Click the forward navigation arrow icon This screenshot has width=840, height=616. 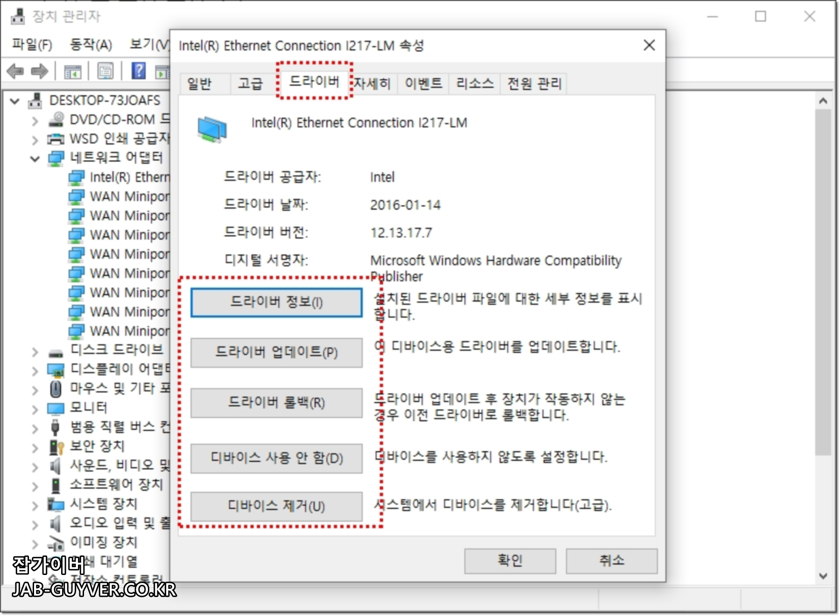point(41,71)
